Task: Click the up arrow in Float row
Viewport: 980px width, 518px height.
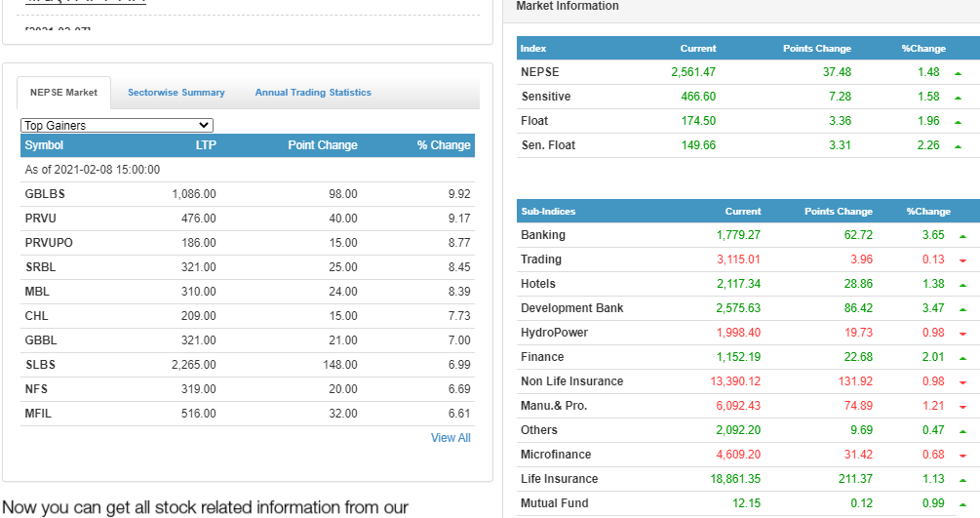Action: pos(959,122)
